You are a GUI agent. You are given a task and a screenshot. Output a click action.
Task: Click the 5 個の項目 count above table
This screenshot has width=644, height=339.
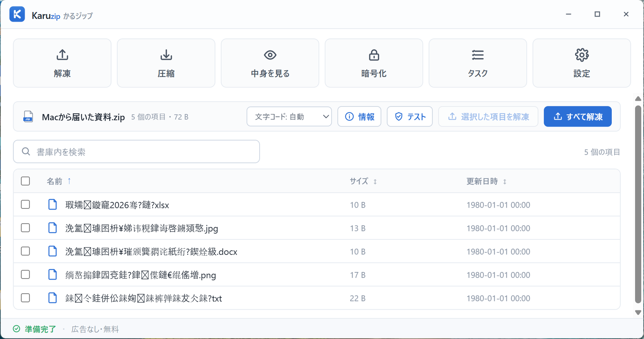click(x=602, y=152)
